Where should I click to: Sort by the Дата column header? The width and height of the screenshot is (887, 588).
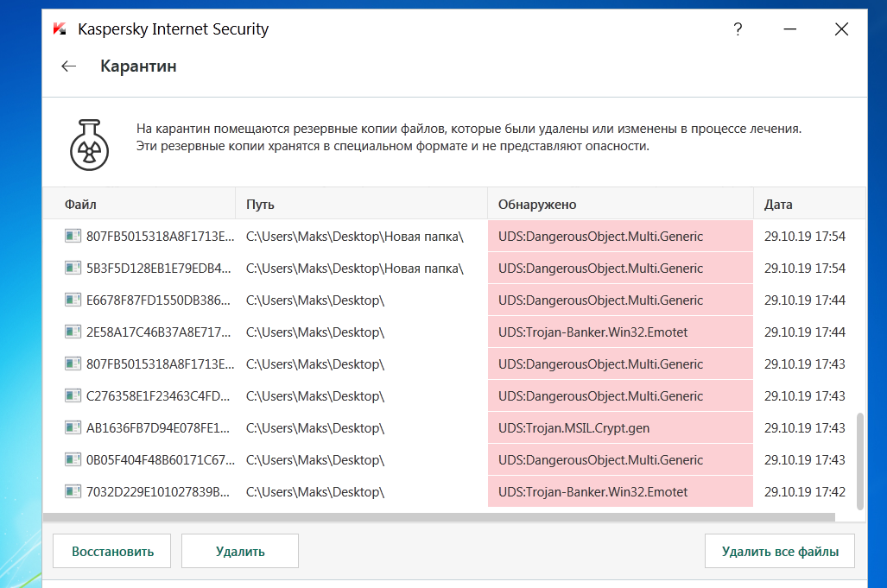pyautogui.click(x=778, y=205)
